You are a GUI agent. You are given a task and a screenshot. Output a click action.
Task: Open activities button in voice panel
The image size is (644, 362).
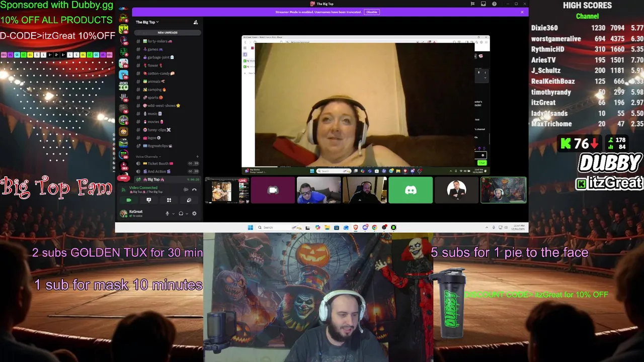169,200
